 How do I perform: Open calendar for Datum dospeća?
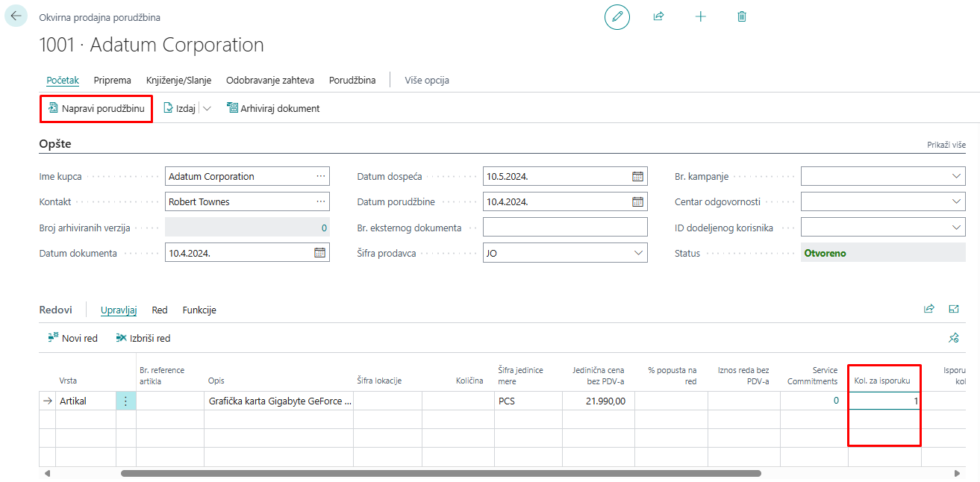pos(637,177)
